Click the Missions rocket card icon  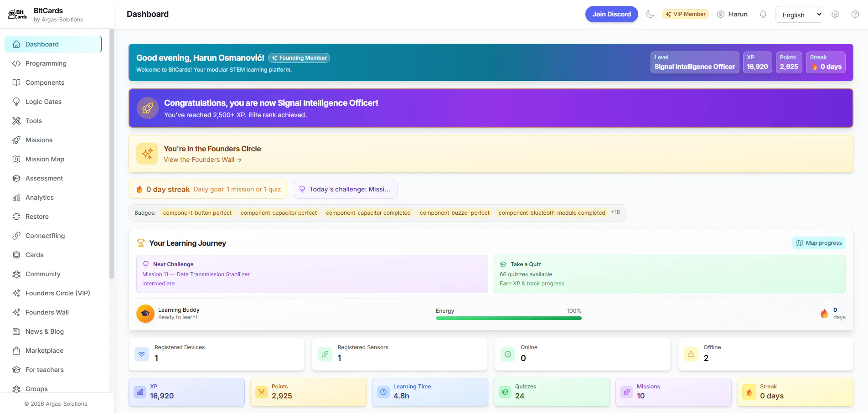point(627,392)
